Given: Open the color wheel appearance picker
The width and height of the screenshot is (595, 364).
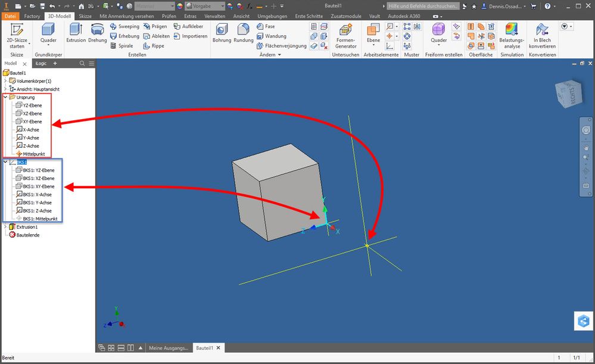Looking at the screenshot, I should click(x=180, y=6).
